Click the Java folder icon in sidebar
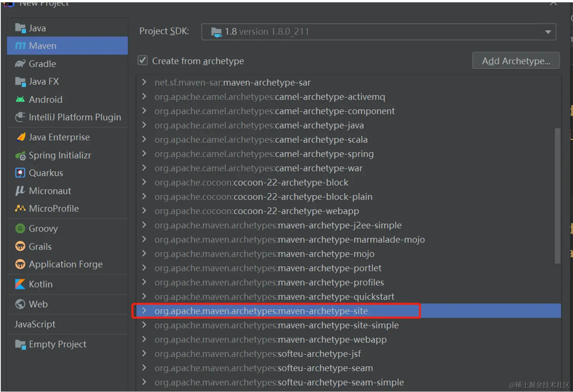Viewport: 573px width, 392px height. click(x=20, y=28)
